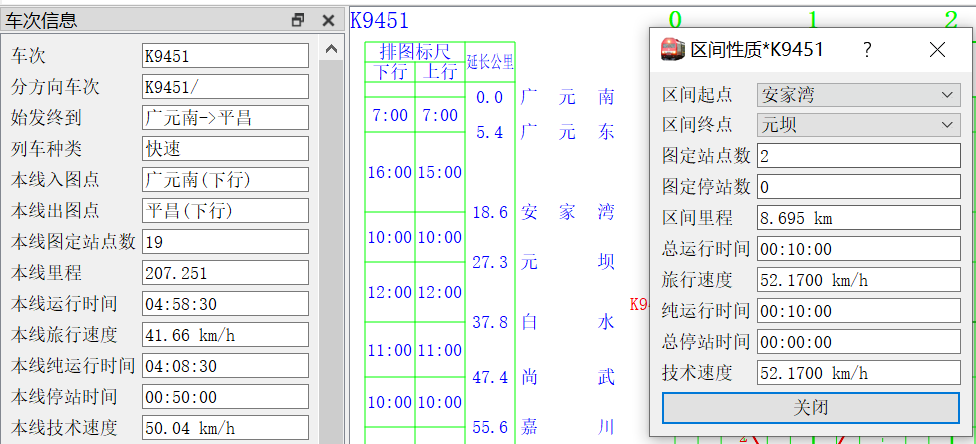Click the 区间里程 field showing 8.695 km
This screenshot has width=976, height=444.
[859, 218]
